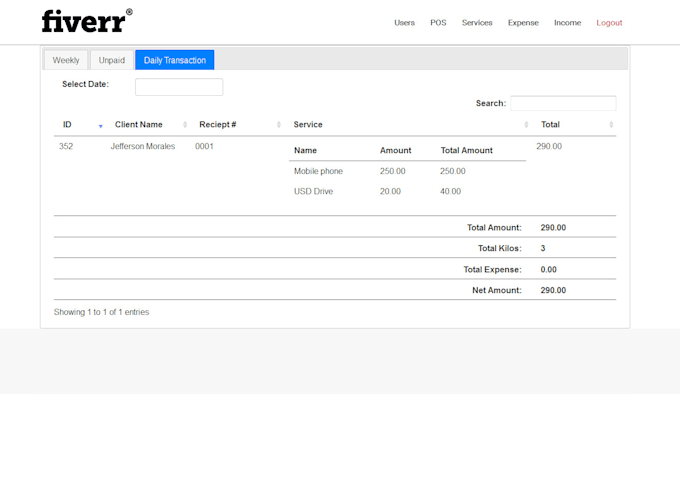Click the USD Drive service entry
680x502 pixels.
(314, 192)
